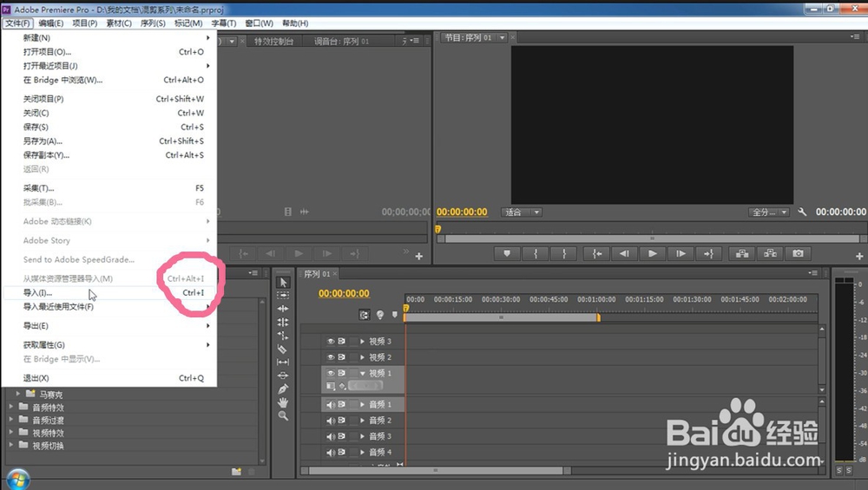
Task: Open the 序列(S) menu
Action: (x=153, y=23)
